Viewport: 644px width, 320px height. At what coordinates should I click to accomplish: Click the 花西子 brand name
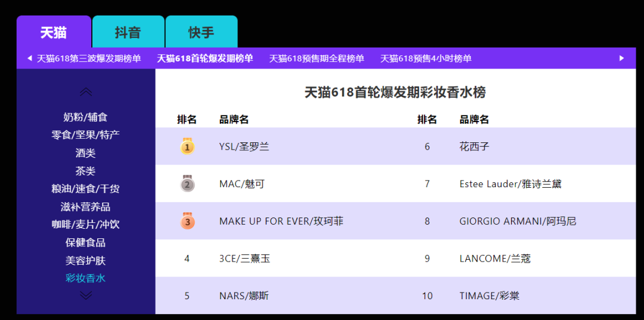click(x=475, y=147)
